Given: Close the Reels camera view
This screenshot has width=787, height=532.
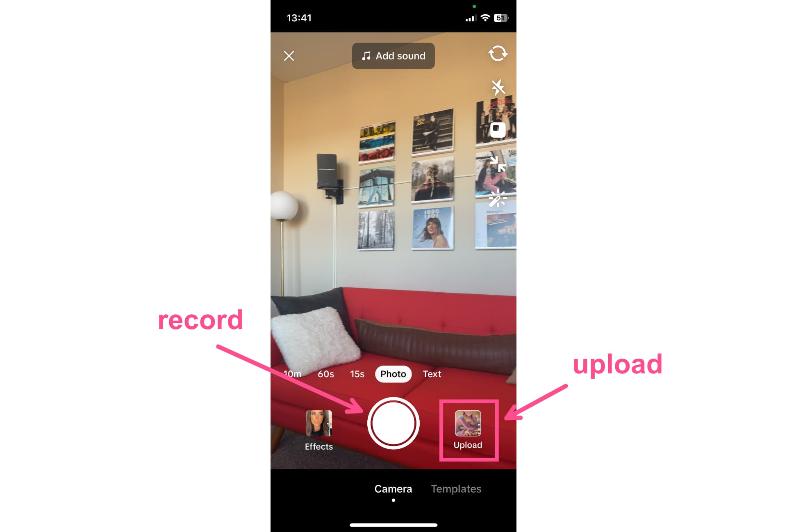Looking at the screenshot, I should [x=289, y=56].
